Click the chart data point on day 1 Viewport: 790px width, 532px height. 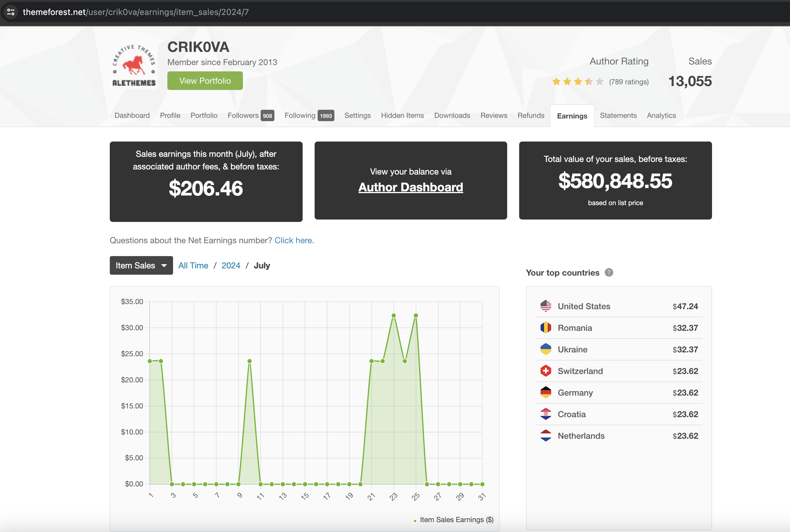point(150,361)
